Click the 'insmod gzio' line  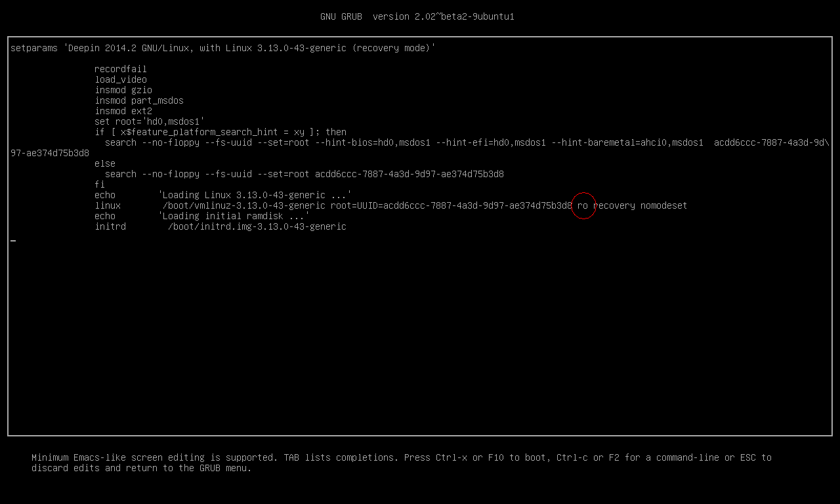(x=123, y=90)
